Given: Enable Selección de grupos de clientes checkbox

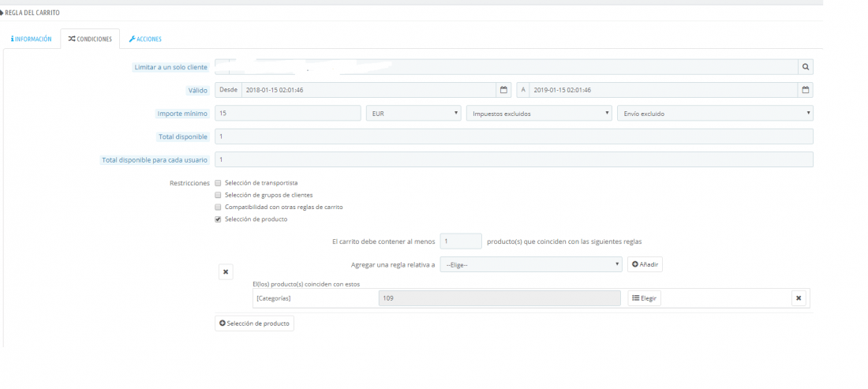Looking at the screenshot, I should [218, 195].
